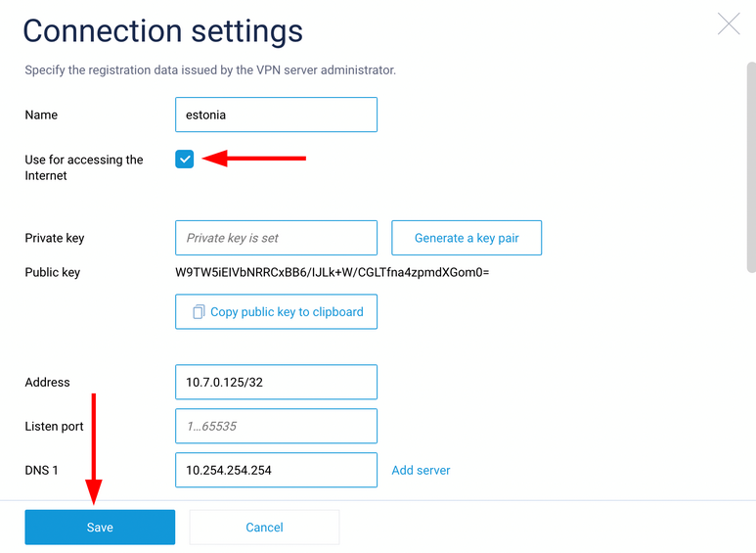Generate a key pair
This screenshot has width=756, height=553.
(467, 238)
